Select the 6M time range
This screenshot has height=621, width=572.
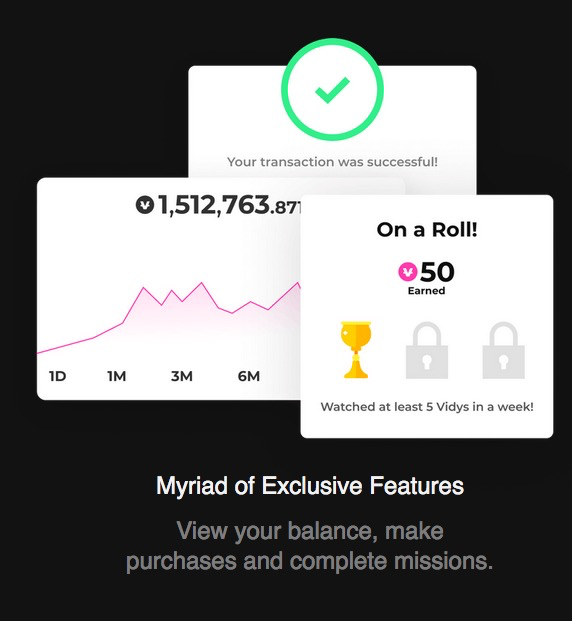coord(249,376)
